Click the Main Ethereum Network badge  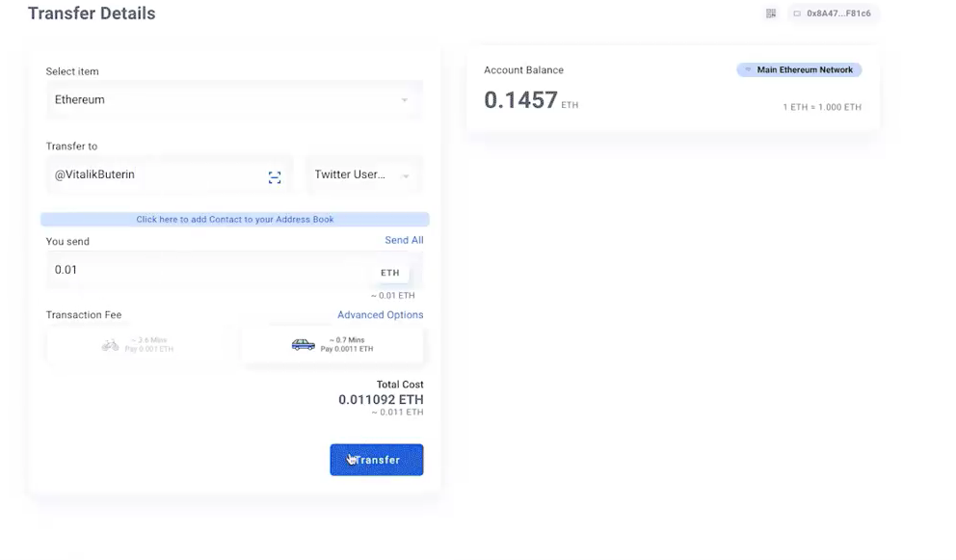[799, 70]
